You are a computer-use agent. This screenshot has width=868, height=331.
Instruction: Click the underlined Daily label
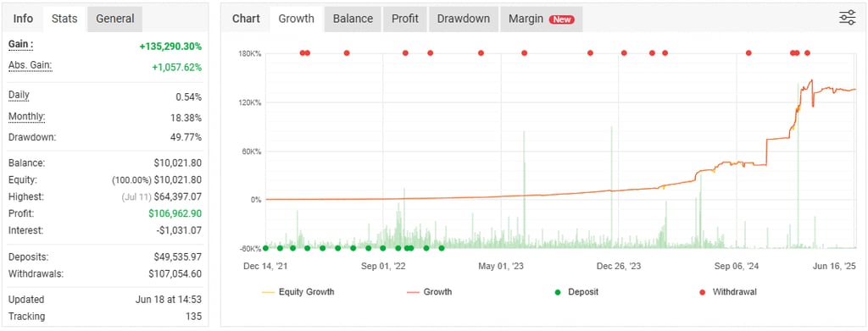[x=19, y=95]
